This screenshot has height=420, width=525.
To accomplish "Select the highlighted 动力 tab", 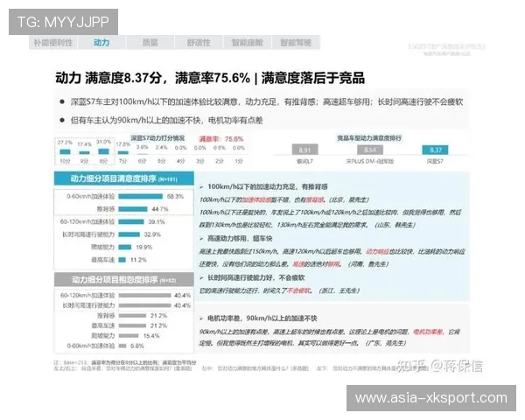I will coord(101,43).
